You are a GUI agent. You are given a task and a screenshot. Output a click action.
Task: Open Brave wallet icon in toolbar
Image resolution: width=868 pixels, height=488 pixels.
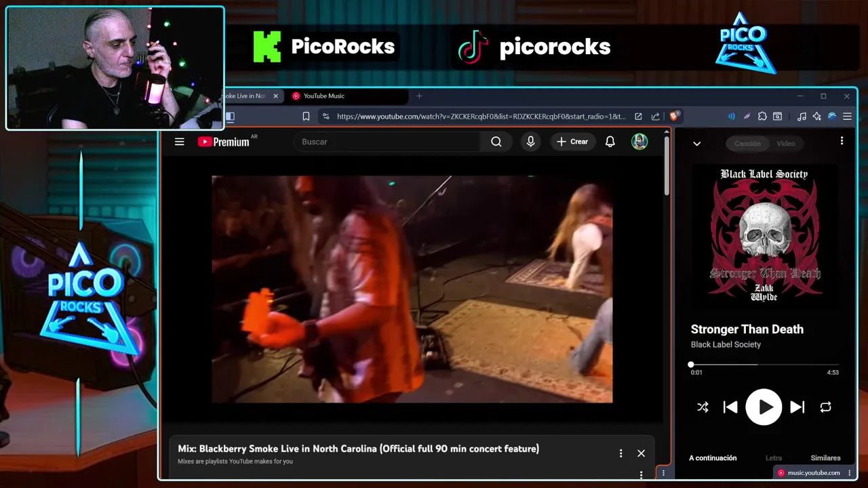[x=778, y=117]
